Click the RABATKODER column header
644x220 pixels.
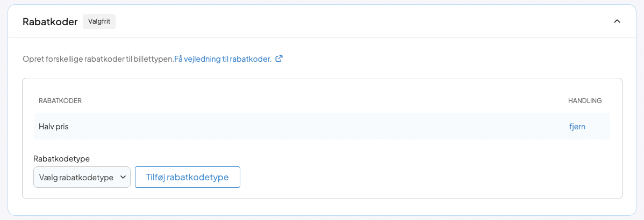pyautogui.click(x=60, y=100)
